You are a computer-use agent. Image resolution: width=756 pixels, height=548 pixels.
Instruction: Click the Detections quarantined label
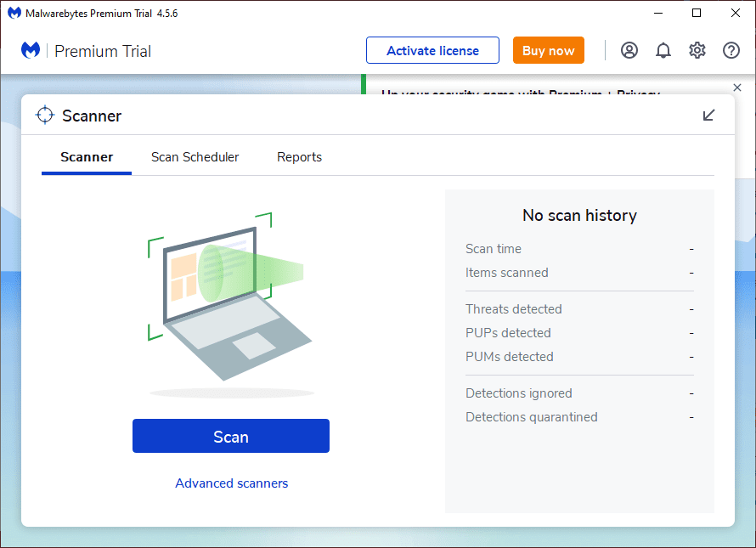pyautogui.click(x=531, y=417)
